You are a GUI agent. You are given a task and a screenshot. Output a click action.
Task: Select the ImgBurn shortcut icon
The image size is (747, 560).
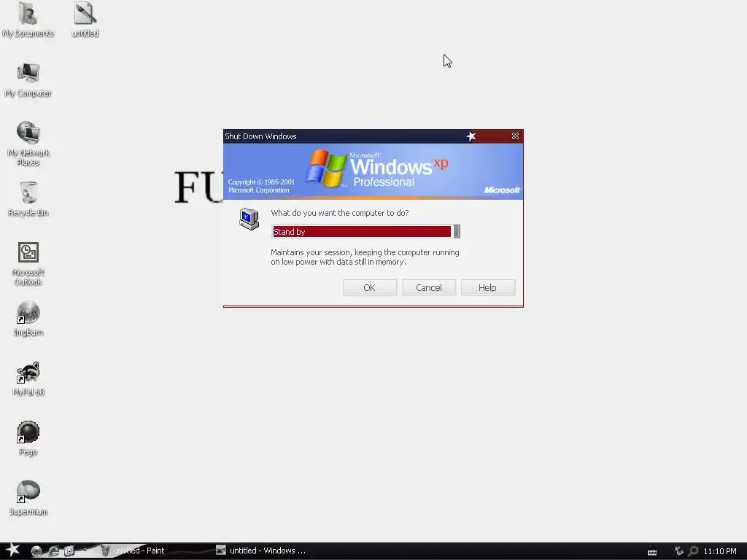(x=28, y=319)
